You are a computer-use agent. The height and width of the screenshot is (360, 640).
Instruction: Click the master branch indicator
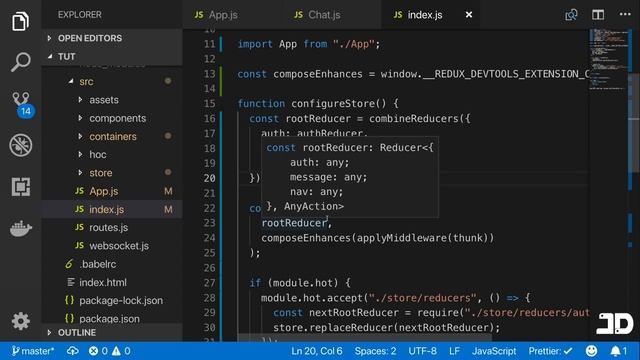[33, 351]
